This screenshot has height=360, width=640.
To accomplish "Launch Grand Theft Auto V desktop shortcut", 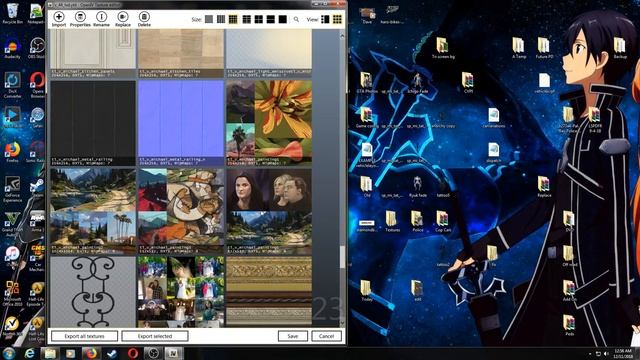I will [x=11, y=224].
